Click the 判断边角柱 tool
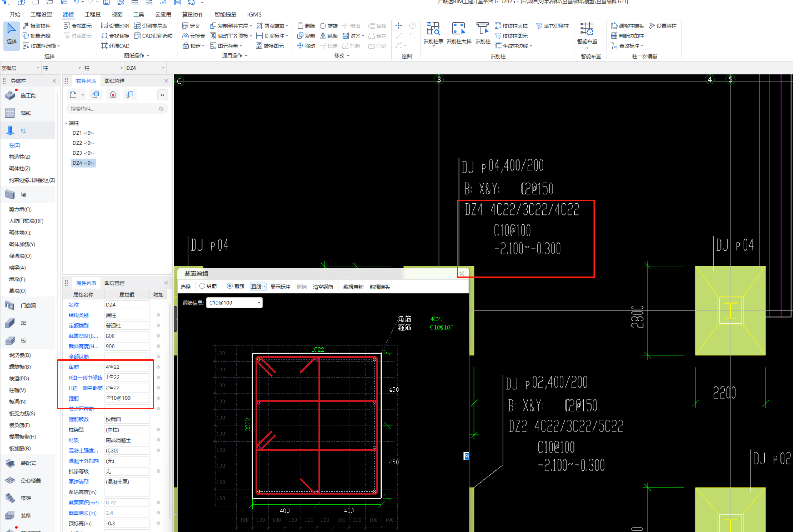 [x=627, y=36]
